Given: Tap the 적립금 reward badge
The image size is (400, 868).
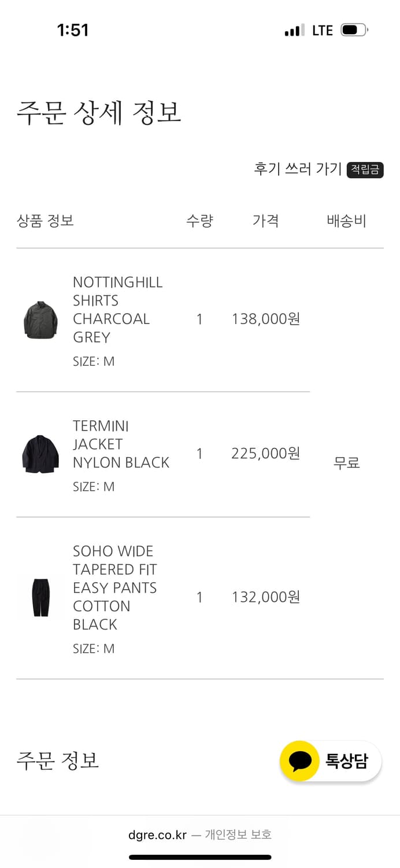Looking at the screenshot, I should click(365, 170).
